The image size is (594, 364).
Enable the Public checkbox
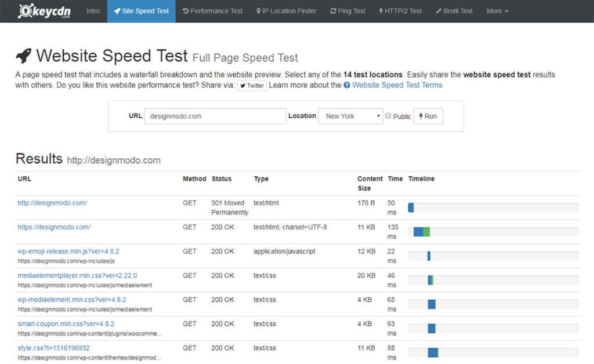(x=387, y=116)
